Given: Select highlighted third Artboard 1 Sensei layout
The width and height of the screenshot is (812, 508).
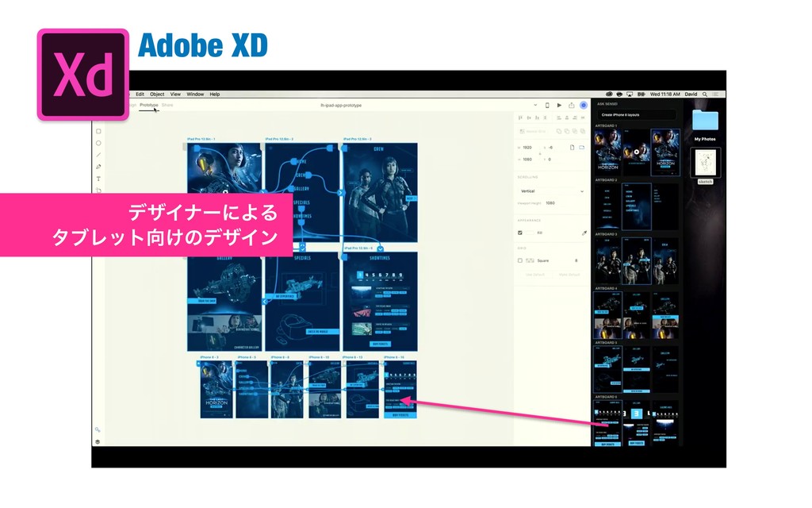Looking at the screenshot, I should click(x=665, y=152).
